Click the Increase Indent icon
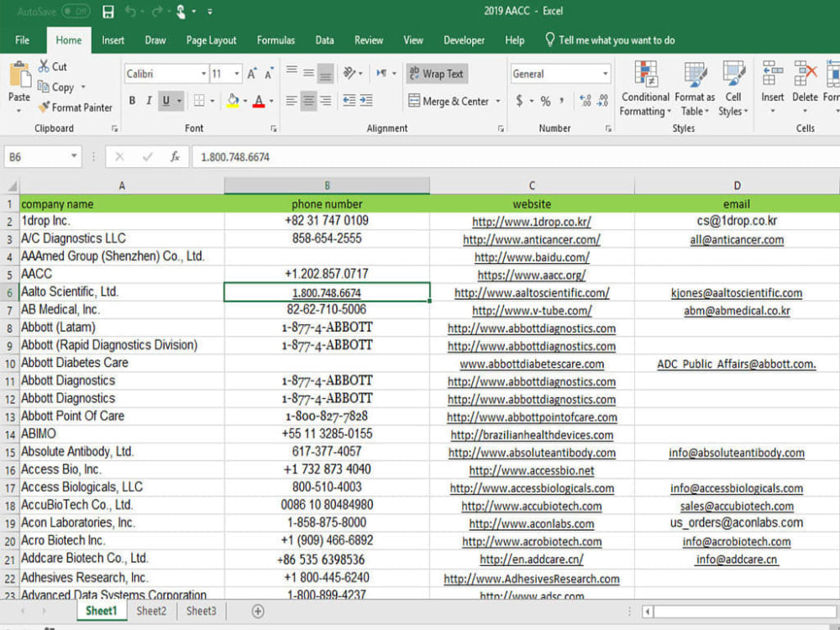The image size is (840, 630). click(x=366, y=101)
